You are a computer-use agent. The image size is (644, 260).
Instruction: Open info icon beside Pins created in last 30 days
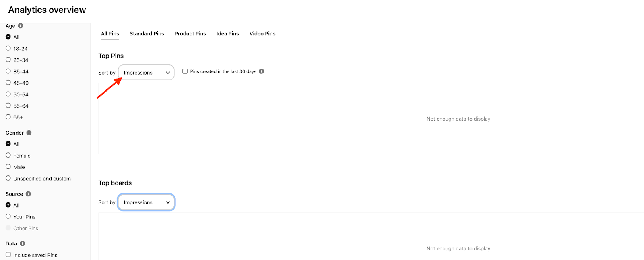[x=262, y=71]
